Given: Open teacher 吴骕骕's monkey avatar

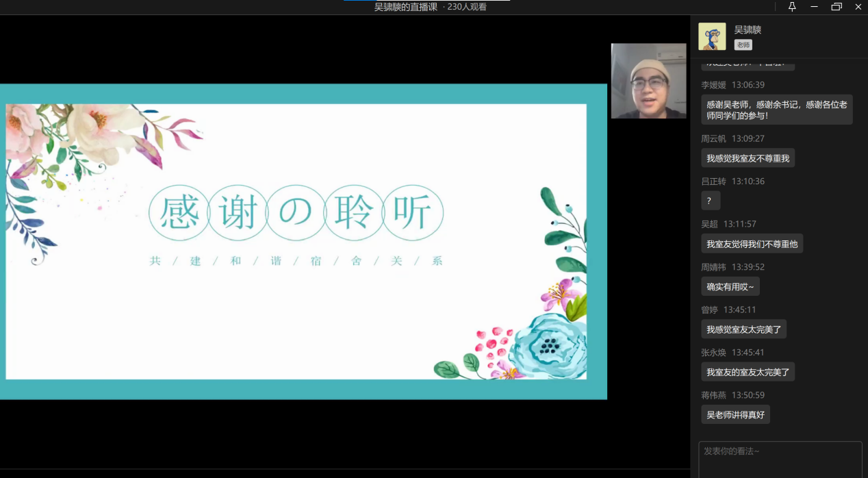Looking at the screenshot, I should point(712,36).
